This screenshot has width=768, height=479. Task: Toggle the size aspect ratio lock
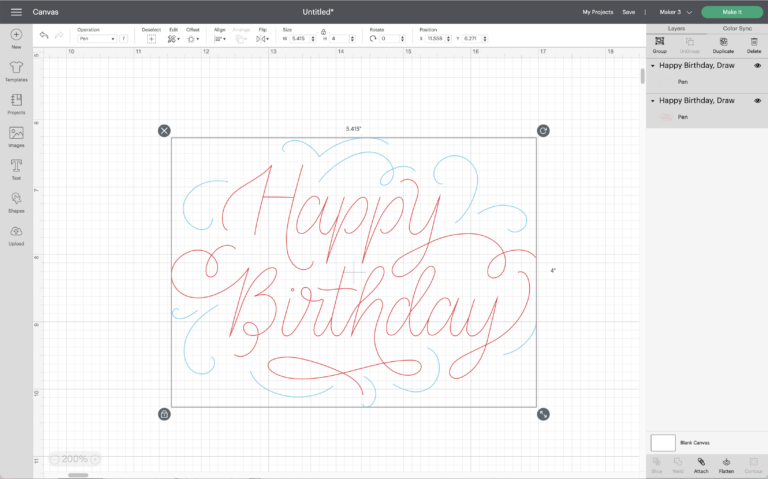point(322,31)
